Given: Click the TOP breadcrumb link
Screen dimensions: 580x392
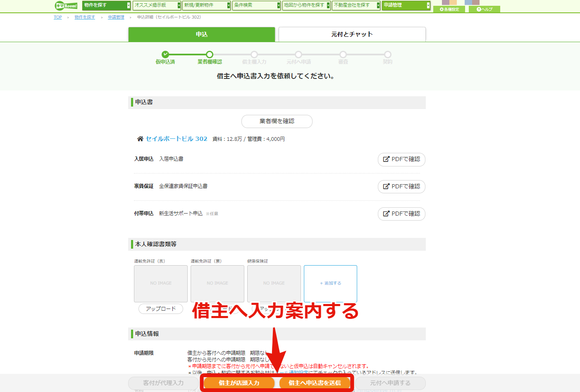Looking at the screenshot, I should (58, 17).
